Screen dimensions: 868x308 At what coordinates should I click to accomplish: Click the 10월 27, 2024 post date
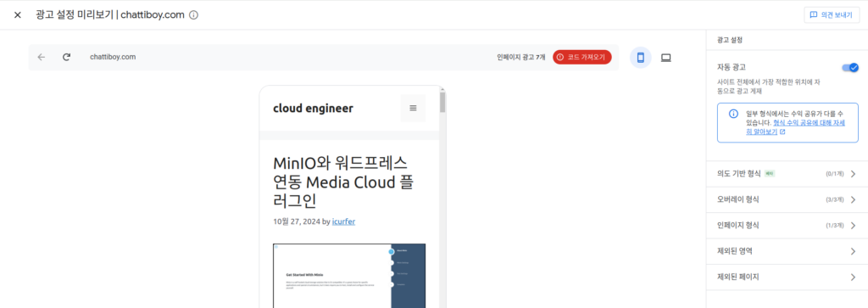pos(296,221)
